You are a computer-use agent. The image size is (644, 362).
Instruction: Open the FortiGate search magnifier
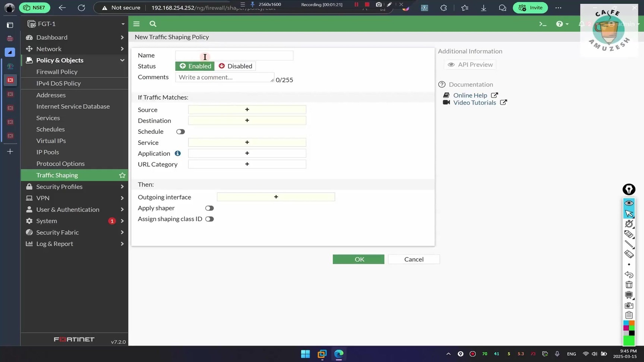pos(153,24)
